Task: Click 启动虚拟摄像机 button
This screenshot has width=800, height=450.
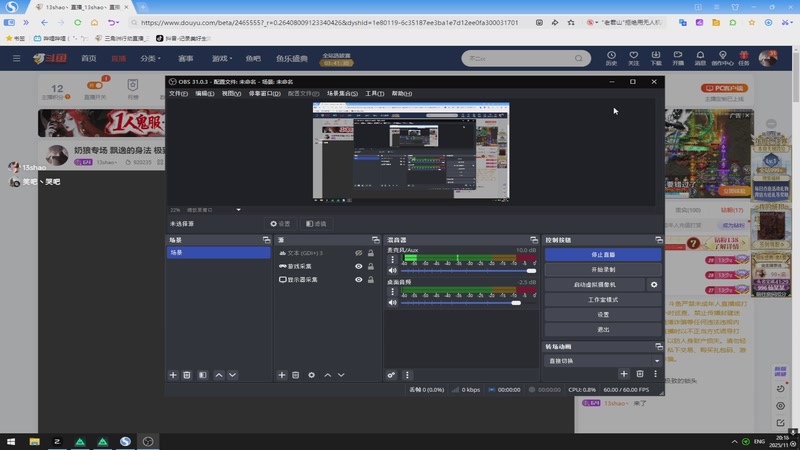Action: tap(594, 285)
